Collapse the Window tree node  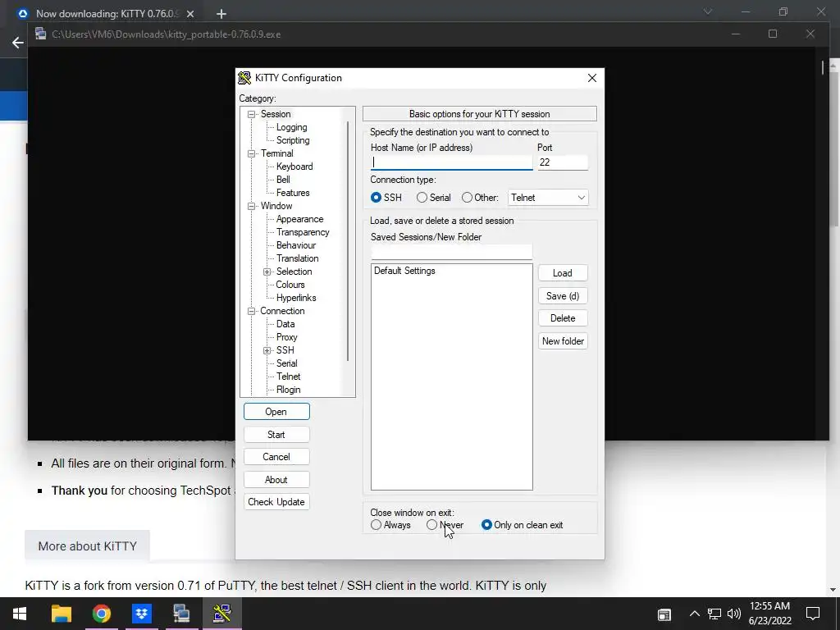click(251, 206)
